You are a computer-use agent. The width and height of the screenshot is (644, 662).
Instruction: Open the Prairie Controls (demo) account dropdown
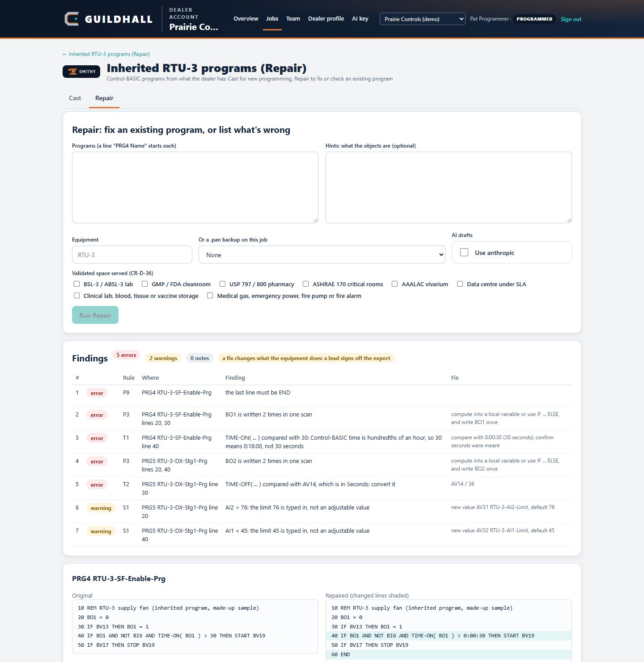pyautogui.click(x=423, y=19)
